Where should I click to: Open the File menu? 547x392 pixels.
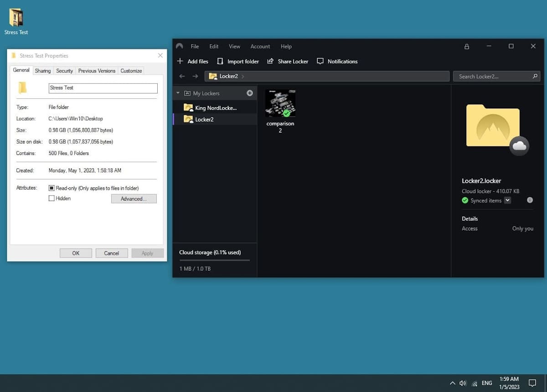pyautogui.click(x=195, y=46)
